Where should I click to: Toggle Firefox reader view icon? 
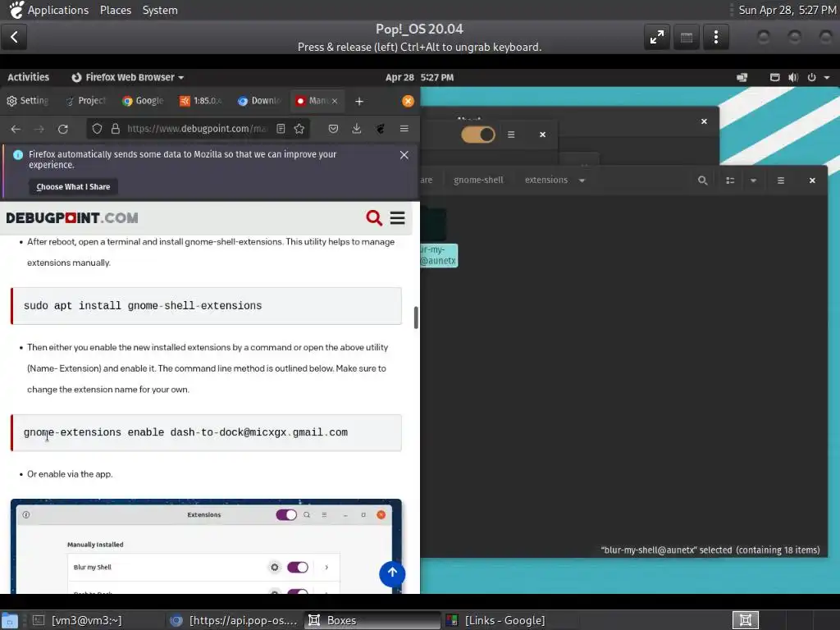(x=281, y=129)
